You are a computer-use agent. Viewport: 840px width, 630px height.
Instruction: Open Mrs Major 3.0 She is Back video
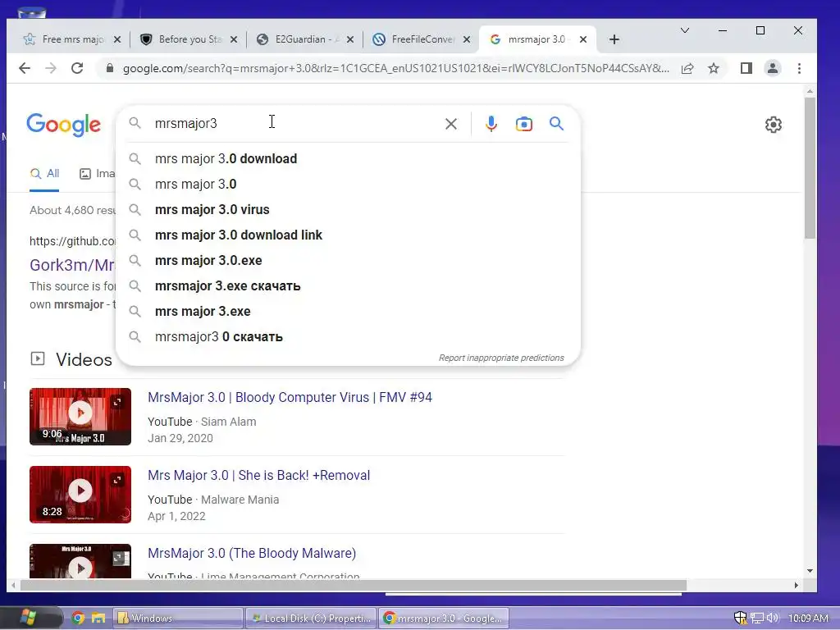258,476
